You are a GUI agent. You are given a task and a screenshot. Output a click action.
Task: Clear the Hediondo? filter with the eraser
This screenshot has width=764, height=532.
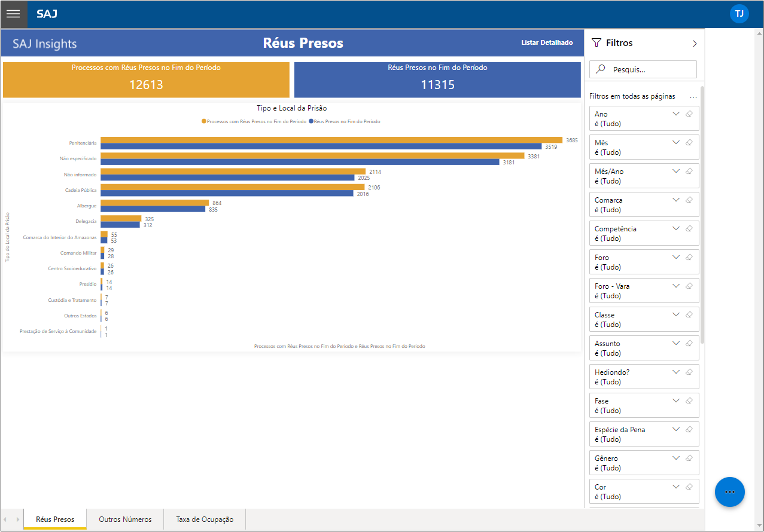pyautogui.click(x=689, y=372)
